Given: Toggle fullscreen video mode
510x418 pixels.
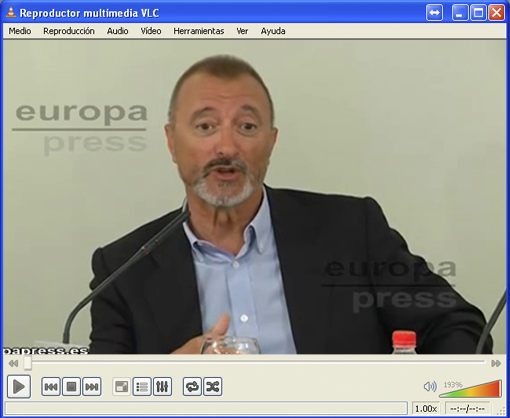Looking at the screenshot, I should (121, 387).
